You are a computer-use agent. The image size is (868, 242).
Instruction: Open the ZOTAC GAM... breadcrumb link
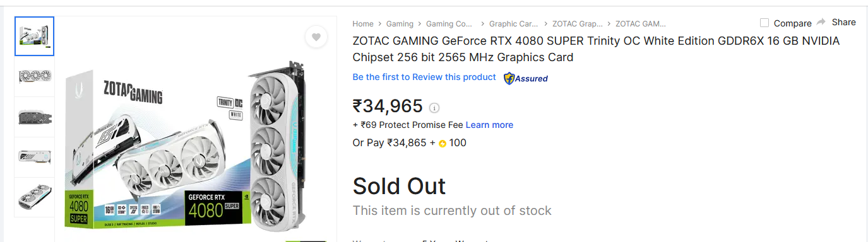pyautogui.click(x=641, y=24)
